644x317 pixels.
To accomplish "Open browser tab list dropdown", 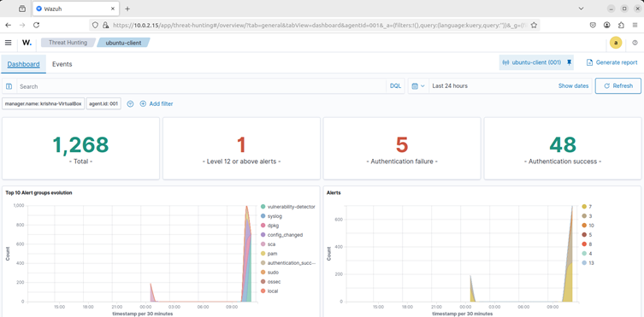I will tap(582, 9).
